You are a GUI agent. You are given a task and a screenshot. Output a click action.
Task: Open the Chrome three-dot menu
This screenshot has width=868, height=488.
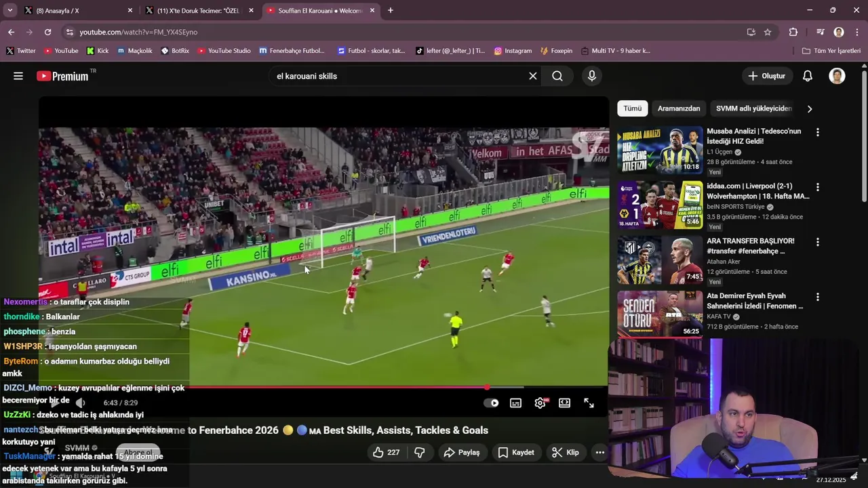click(857, 32)
